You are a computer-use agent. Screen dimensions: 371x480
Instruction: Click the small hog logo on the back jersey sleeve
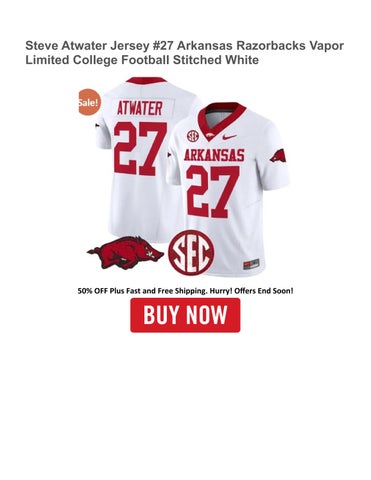tap(97, 126)
